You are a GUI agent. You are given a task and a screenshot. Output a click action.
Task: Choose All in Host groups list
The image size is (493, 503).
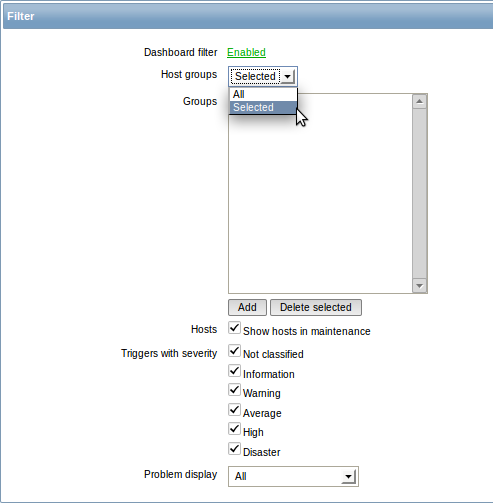click(x=263, y=94)
